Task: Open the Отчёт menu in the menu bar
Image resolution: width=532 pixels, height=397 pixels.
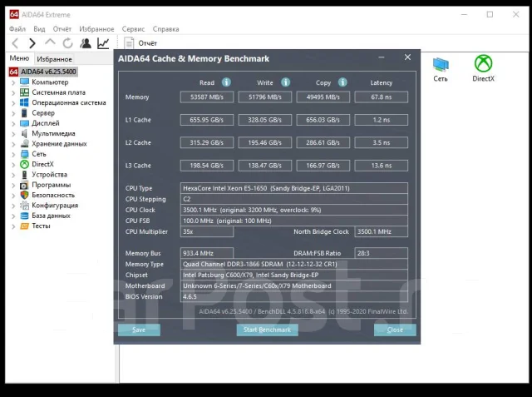Action: (62, 29)
